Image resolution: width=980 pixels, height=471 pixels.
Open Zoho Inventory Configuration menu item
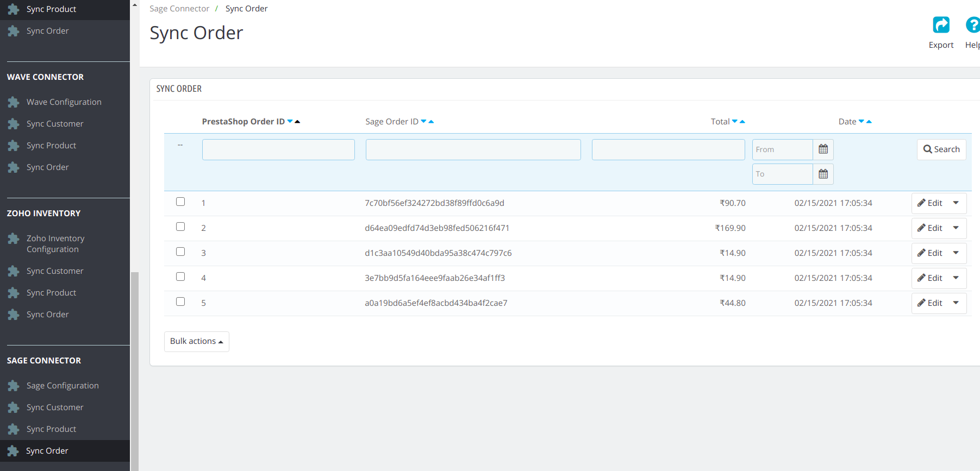click(55, 244)
